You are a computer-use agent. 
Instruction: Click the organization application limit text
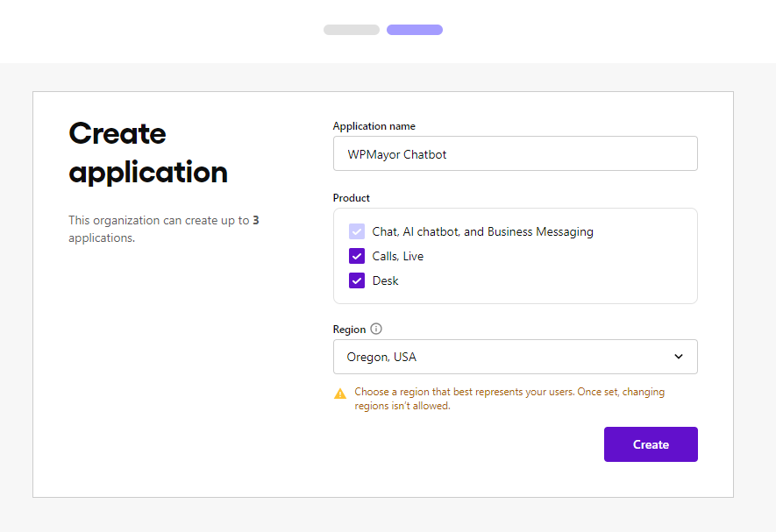163,229
